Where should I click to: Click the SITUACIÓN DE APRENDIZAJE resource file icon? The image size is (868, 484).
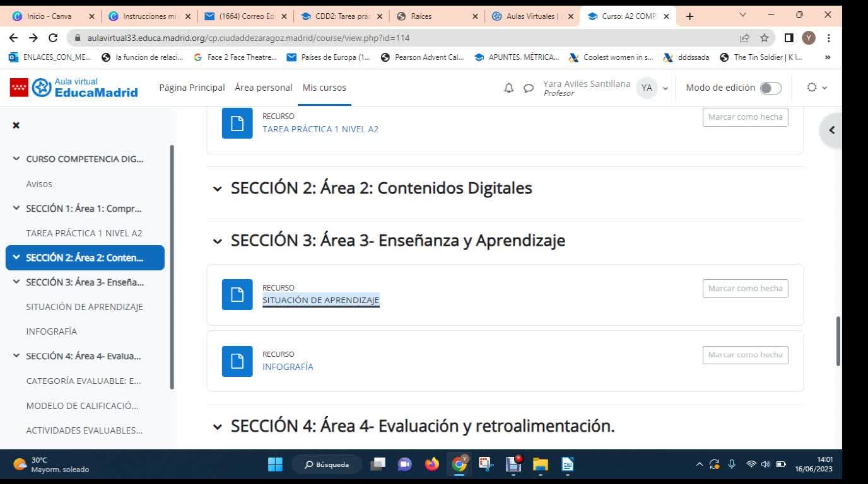pos(237,294)
